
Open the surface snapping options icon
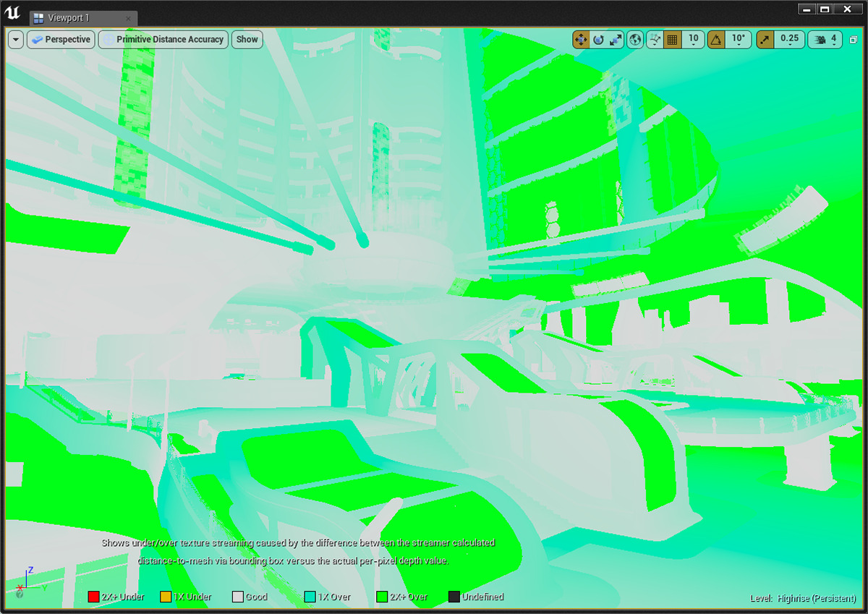(x=654, y=40)
